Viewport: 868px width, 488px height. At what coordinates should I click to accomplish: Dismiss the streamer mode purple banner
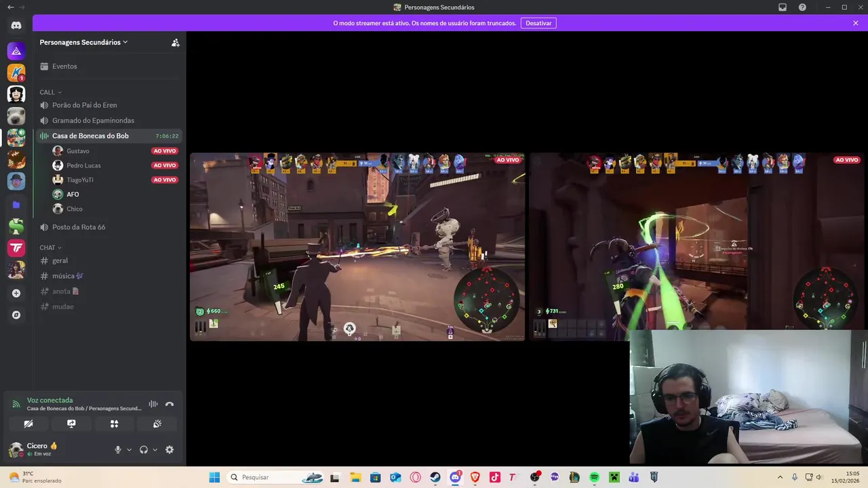tap(856, 23)
